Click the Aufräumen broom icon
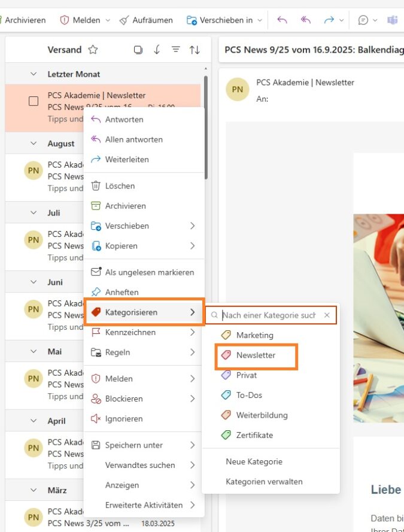This screenshot has width=404, height=532. 124,20
